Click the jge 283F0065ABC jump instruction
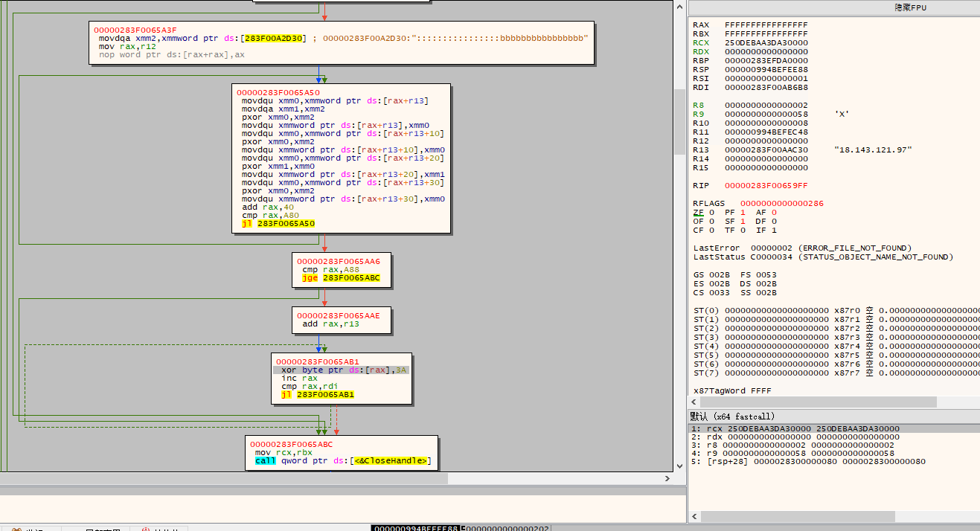This screenshot has height=531, width=980. click(x=341, y=277)
